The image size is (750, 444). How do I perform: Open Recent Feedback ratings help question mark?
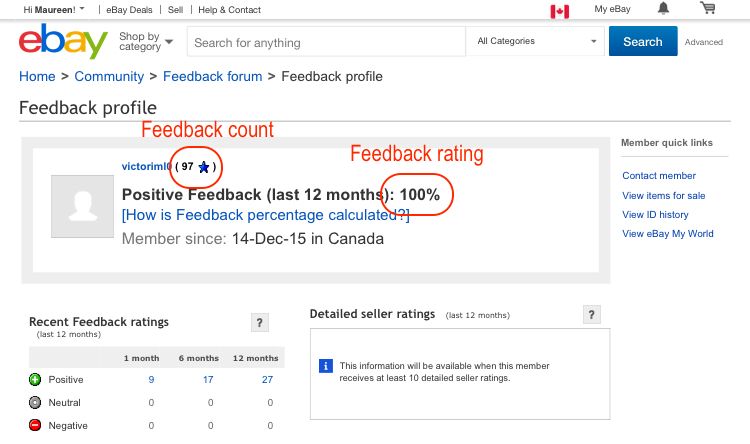[x=260, y=322]
